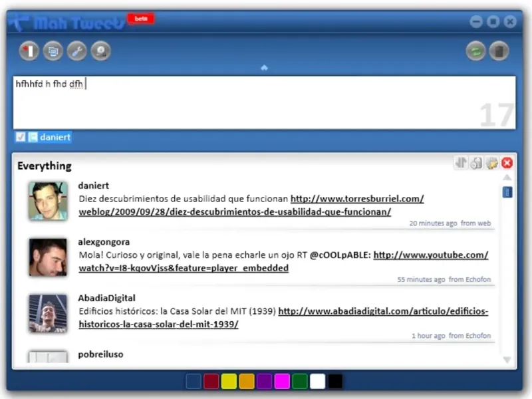Choose the orange theme swatch
532x399 pixels.
point(246,381)
